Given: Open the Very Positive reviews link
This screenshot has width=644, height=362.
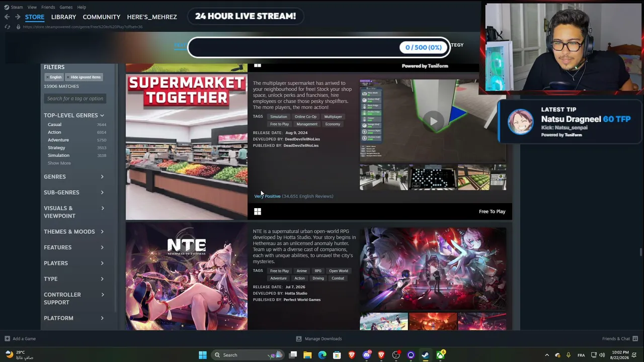Looking at the screenshot, I should (267, 197).
